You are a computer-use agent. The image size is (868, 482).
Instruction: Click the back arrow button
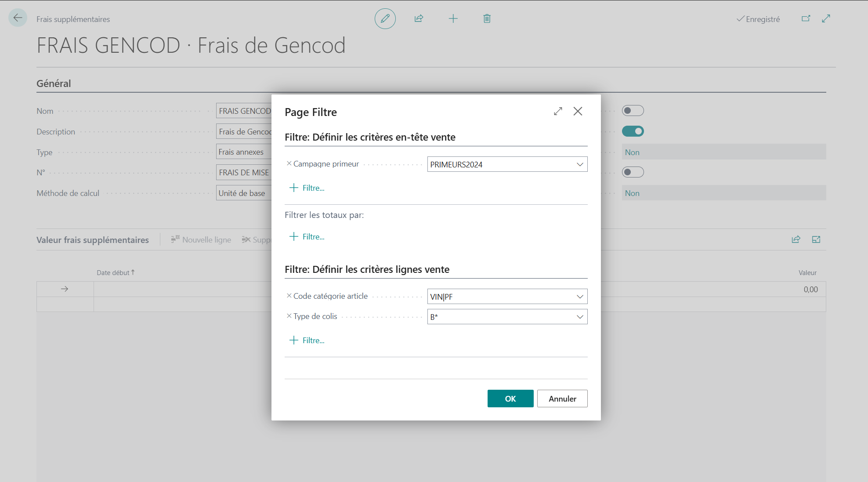pos(18,18)
